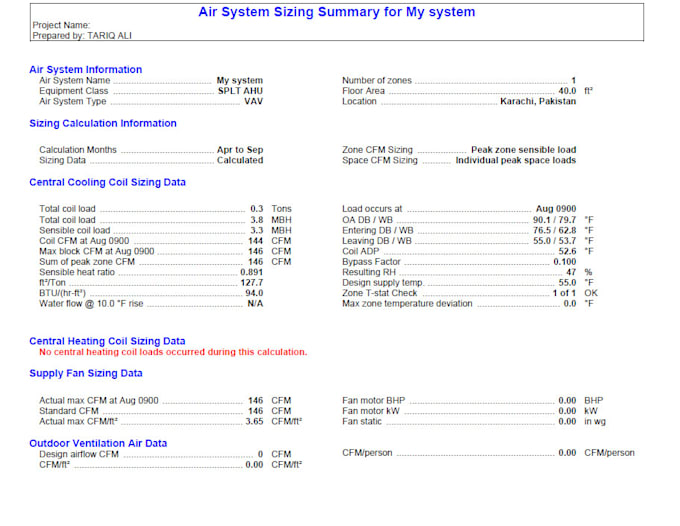
Task: Click the 'Design supply temp.' label
Action: [383, 282]
